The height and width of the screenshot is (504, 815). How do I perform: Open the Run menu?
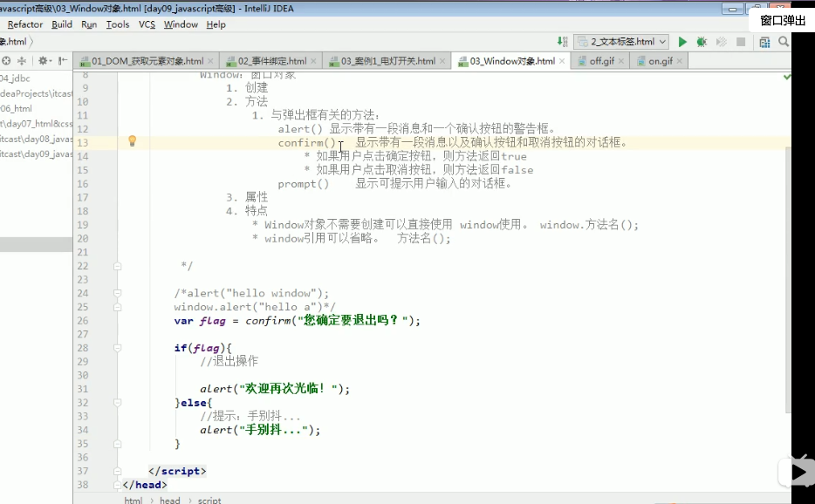tap(89, 24)
